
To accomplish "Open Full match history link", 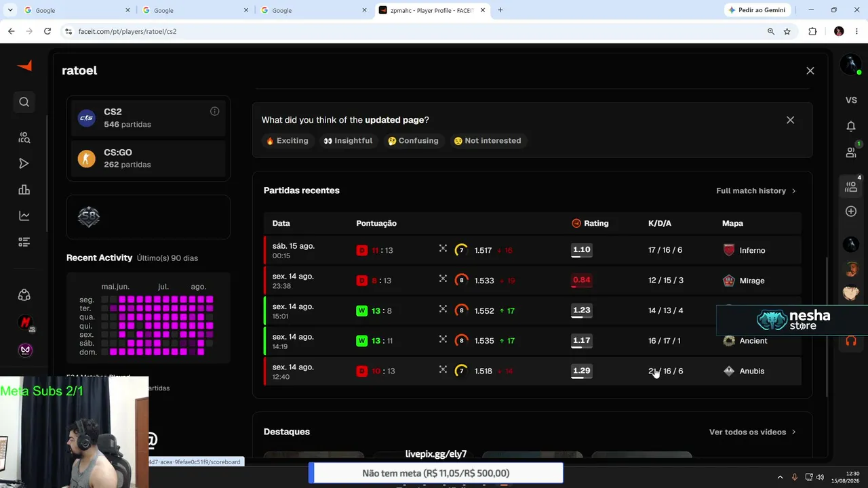I will (x=756, y=190).
